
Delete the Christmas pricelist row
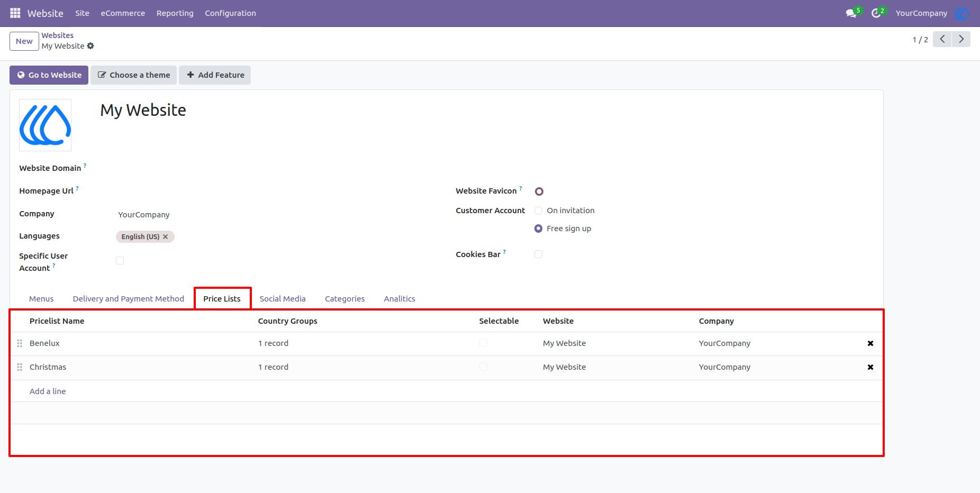click(x=870, y=367)
